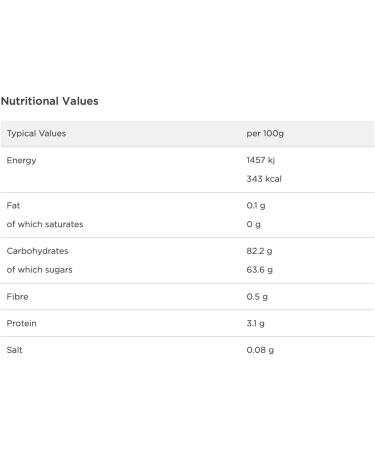Click the 1457 kj energy value
The image size is (375, 450).
click(x=261, y=160)
